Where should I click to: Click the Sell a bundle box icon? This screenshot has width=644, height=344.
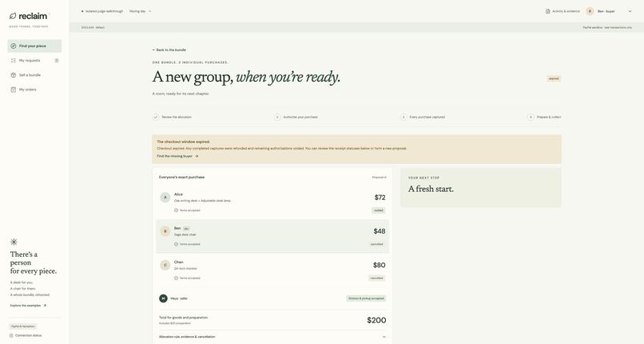(x=13, y=75)
